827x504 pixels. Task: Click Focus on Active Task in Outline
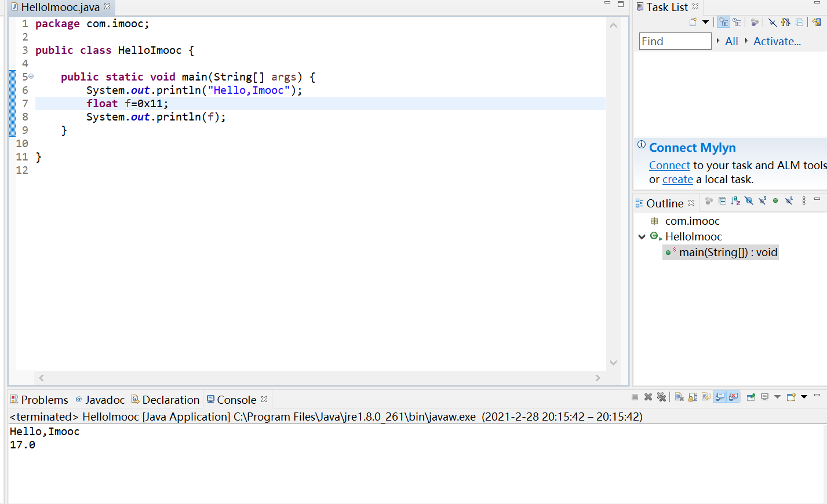pyautogui.click(x=709, y=201)
